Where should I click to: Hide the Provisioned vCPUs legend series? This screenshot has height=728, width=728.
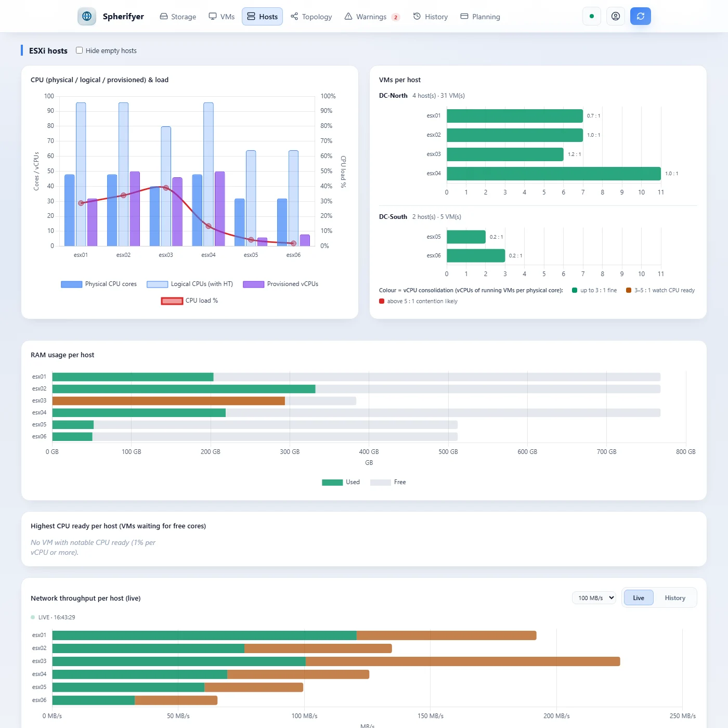281,284
